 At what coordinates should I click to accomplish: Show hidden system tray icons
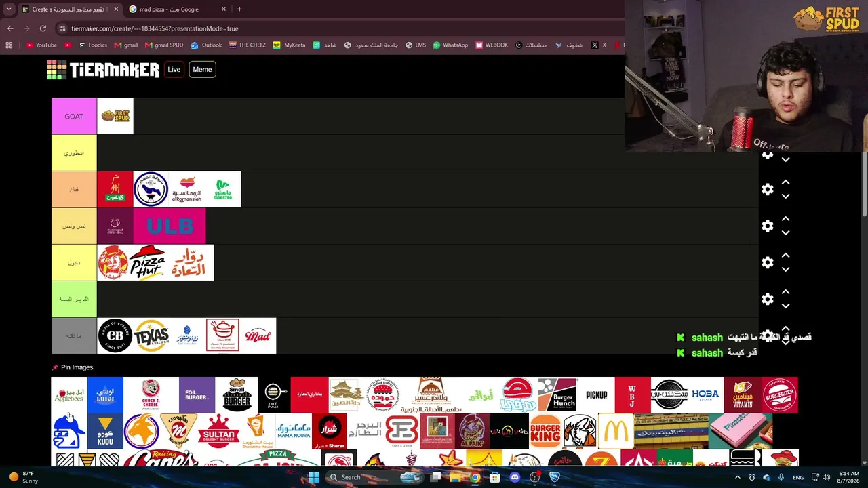tap(738, 477)
